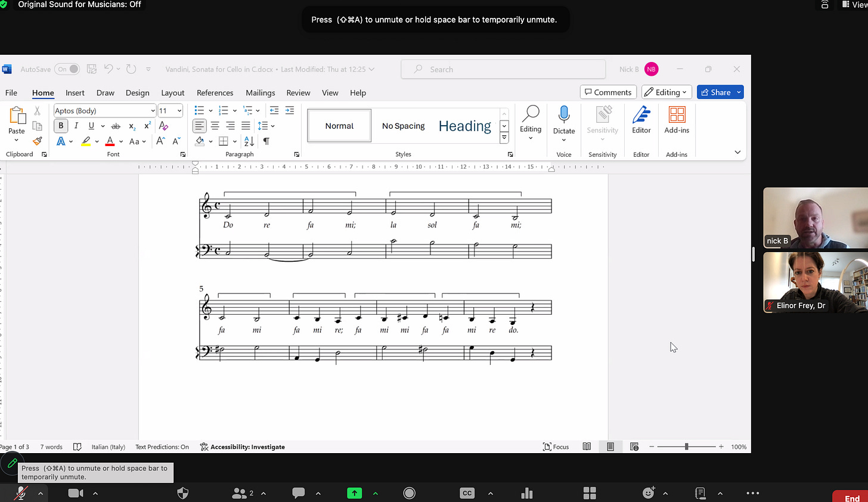
Task: Open Zoom participants panel
Action: click(239, 493)
